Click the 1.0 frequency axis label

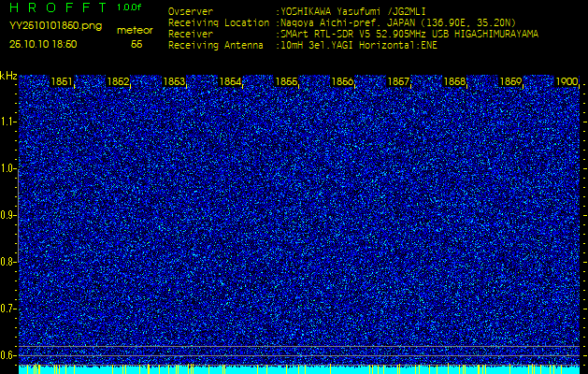coord(7,169)
